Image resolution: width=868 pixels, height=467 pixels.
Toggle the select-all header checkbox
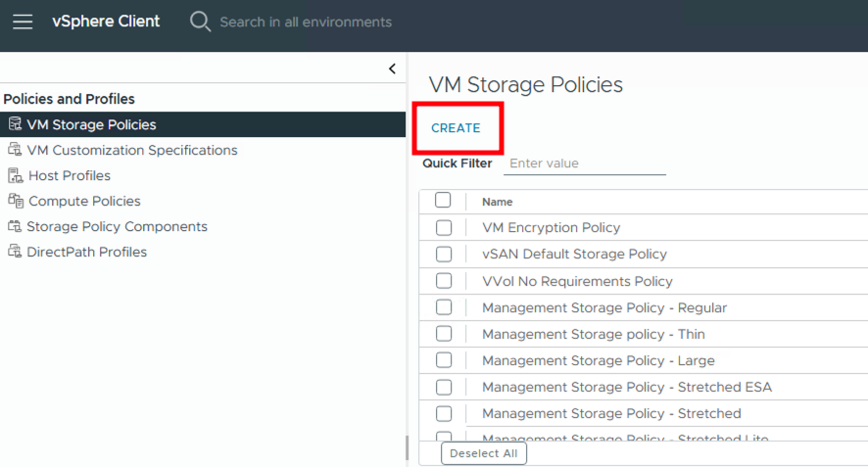click(x=443, y=201)
